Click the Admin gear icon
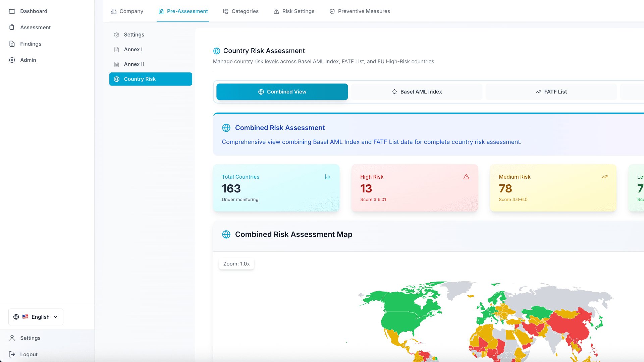 coord(12,60)
